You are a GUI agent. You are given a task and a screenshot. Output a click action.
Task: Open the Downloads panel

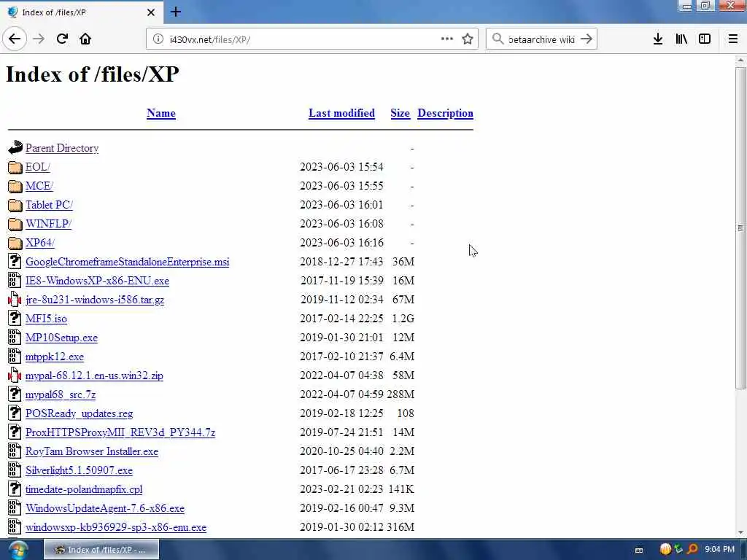[658, 39]
